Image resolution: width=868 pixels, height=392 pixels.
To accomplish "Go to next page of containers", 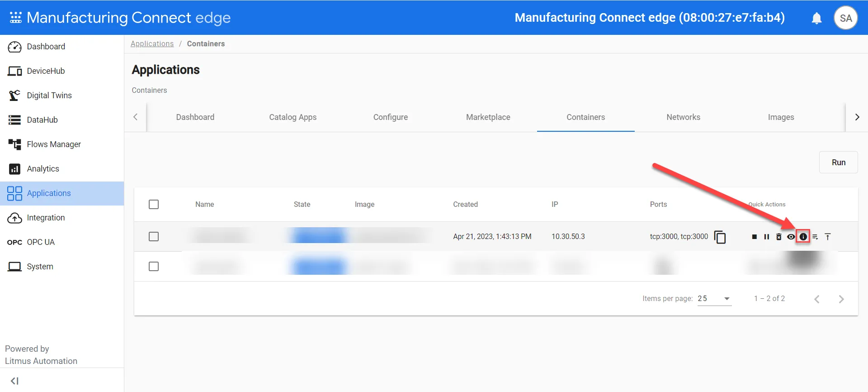I will (841, 299).
